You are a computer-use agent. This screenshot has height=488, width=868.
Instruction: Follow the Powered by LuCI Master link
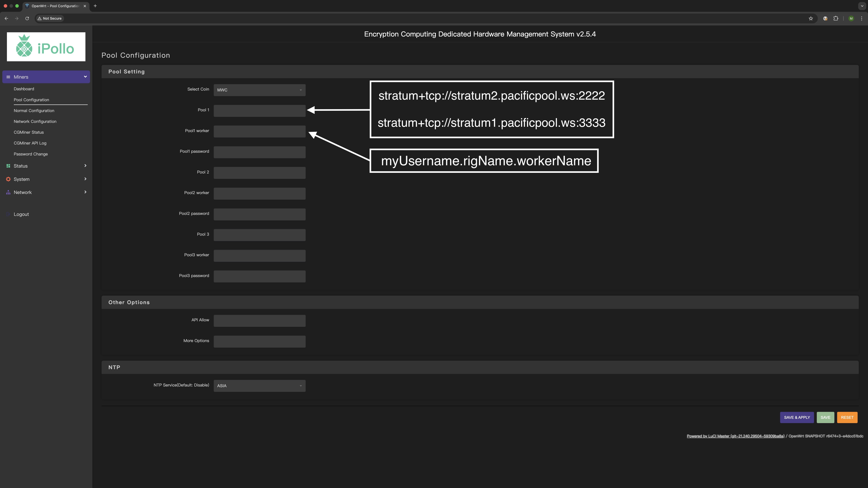point(735,436)
